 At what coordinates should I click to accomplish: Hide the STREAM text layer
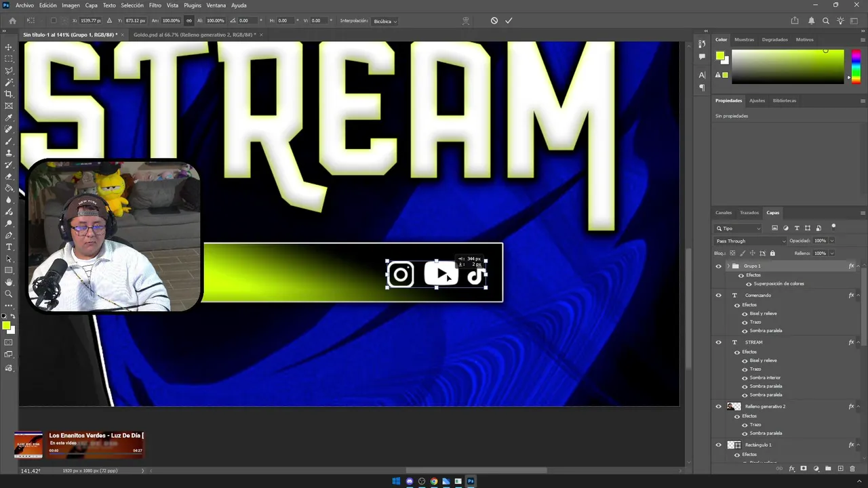[x=719, y=342]
